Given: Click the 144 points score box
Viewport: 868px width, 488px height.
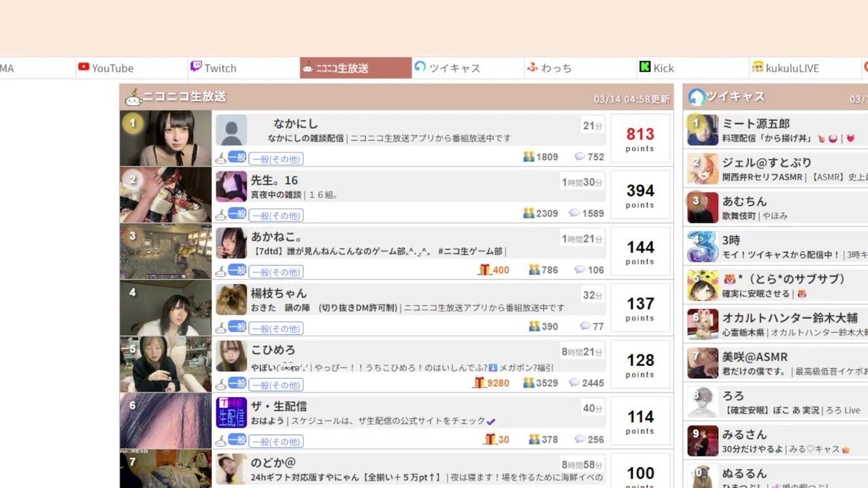Looking at the screenshot, I should 640,251.
